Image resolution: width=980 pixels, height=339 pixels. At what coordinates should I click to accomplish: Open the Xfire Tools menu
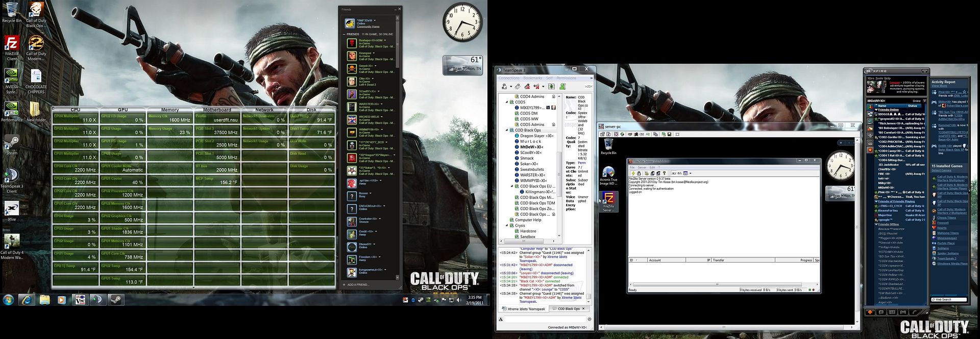click(879, 79)
